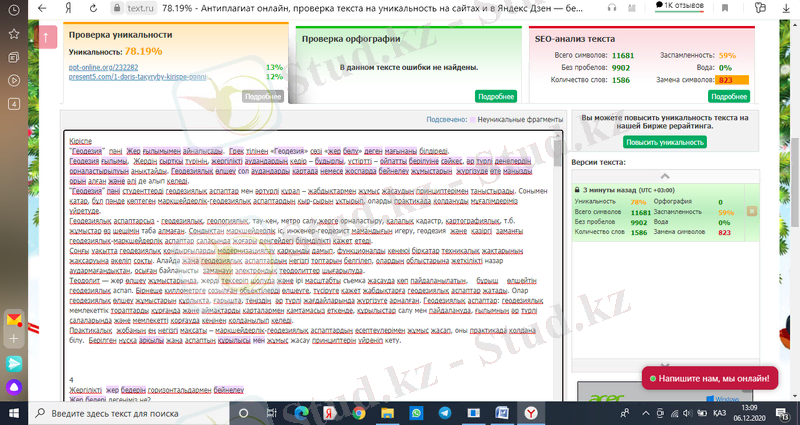This screenshot has height=425, width=800.
Task: Click Подробнее under the spelling check panel
Action: point(496,96)
